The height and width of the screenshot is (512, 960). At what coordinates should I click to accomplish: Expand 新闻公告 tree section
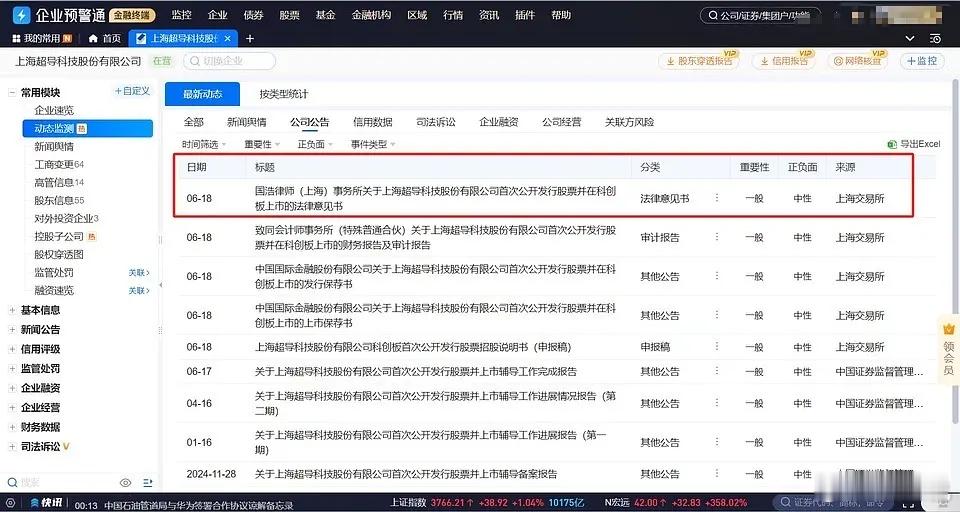pos(12,329)
